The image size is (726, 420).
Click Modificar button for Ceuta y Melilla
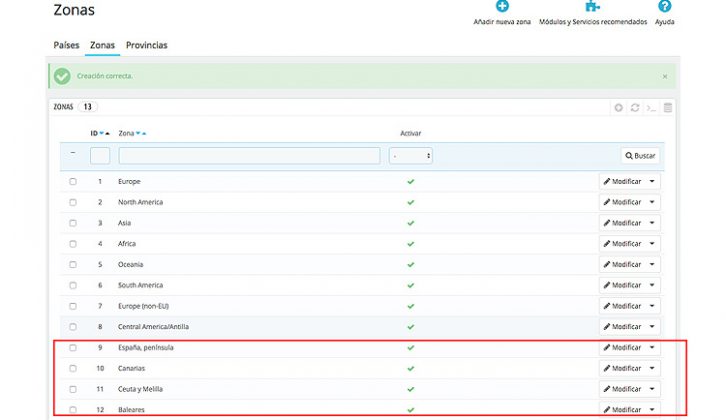point(623,389)
